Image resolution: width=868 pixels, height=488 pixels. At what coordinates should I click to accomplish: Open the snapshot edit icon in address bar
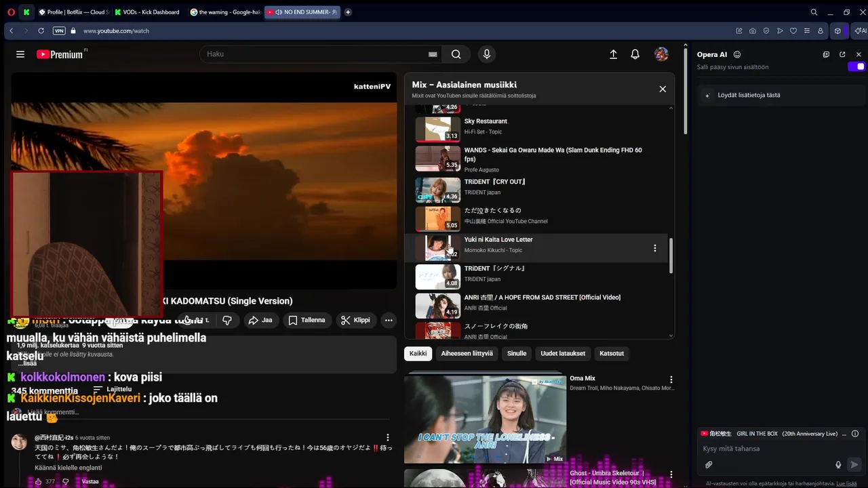click(x=739, y=30)
